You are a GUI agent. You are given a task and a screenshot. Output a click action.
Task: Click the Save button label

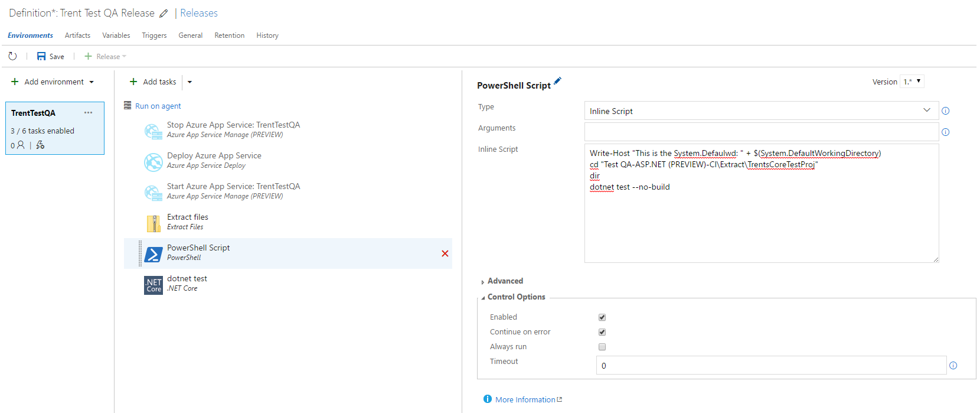(57, 57)
